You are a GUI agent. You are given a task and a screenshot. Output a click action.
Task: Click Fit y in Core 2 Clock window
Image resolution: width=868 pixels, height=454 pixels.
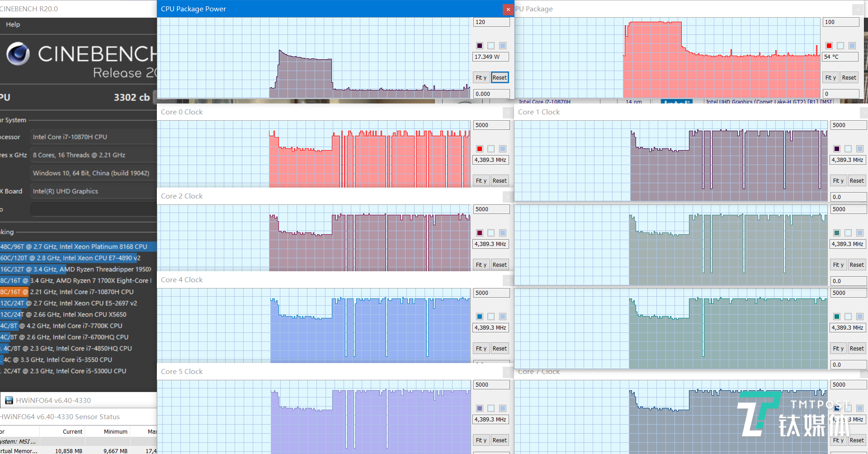(481, 265)
